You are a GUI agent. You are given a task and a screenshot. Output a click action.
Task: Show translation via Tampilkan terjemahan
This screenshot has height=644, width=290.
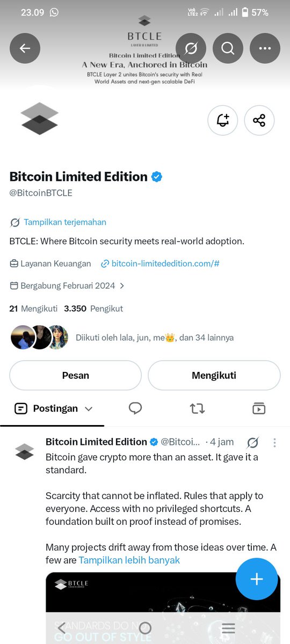(65, 222)
